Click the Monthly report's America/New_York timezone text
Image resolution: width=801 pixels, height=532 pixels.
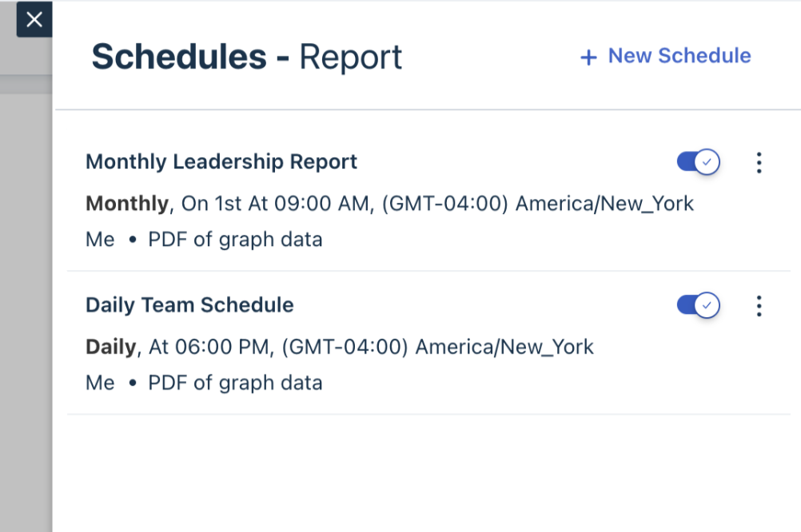point(604,204)
